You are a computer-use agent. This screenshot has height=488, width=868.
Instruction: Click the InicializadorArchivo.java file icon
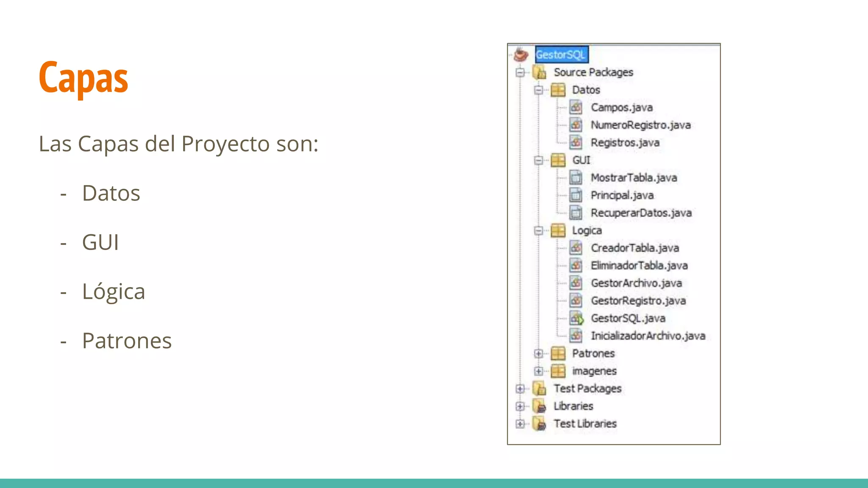tap(576, 336)
